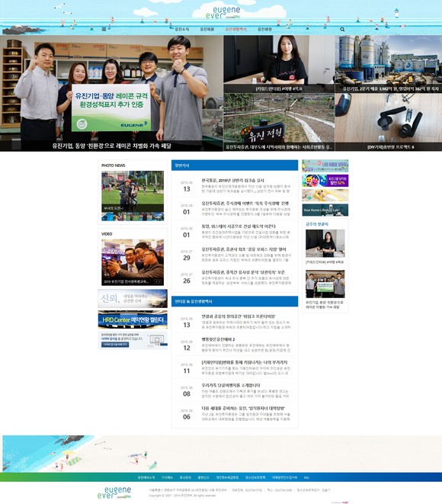
Task: Click the eugene ever logo in header
Action: tap(223, 13)
